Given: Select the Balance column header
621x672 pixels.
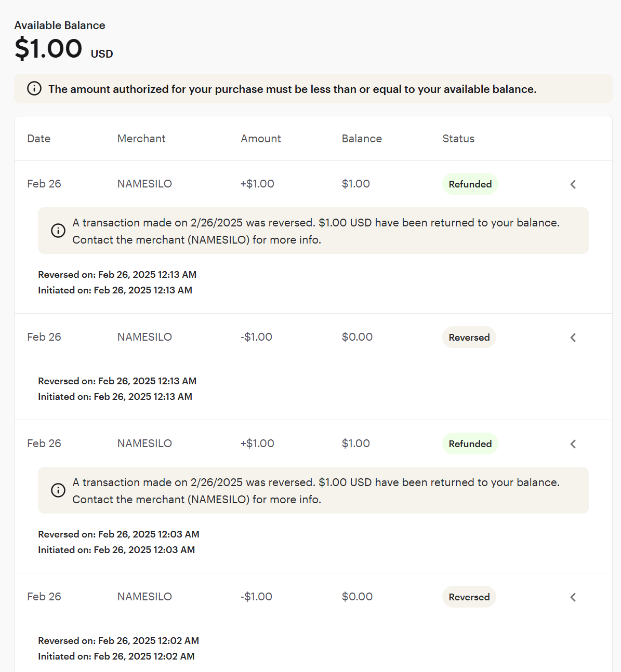Looking at the screenshot, I should click(362, 139).
